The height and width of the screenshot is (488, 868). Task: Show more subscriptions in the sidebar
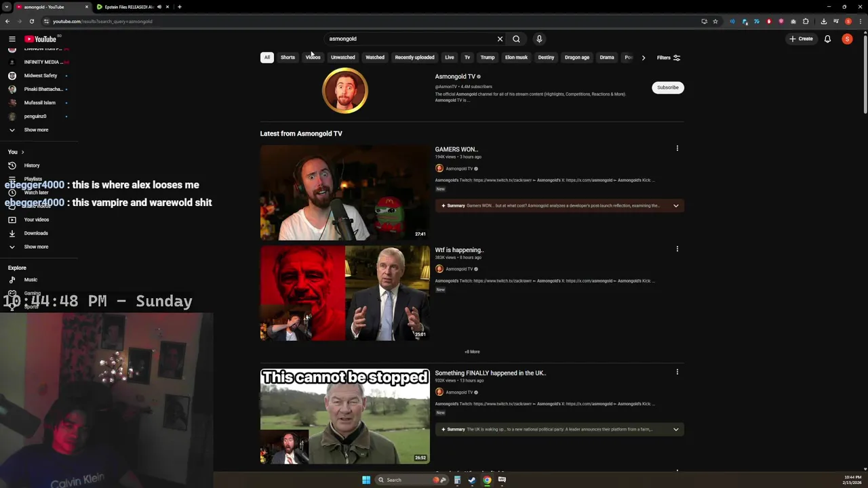[x=36, y=129]
